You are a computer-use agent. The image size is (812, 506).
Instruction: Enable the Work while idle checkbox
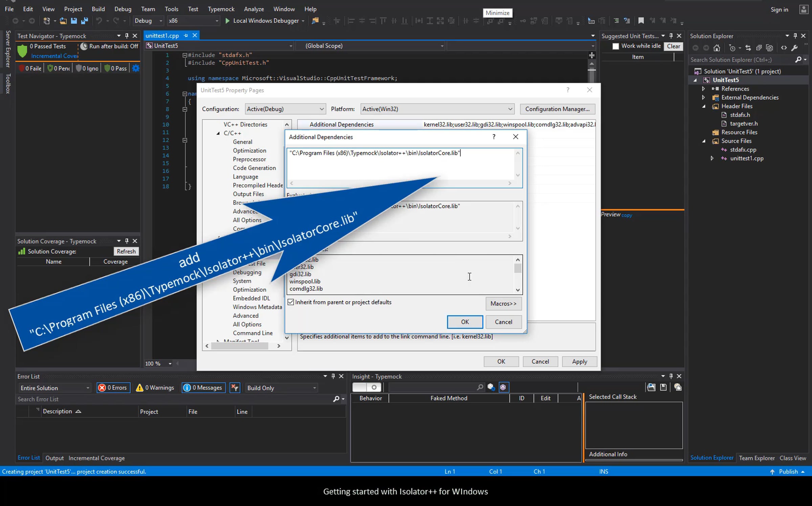click(x=615, y=46)
